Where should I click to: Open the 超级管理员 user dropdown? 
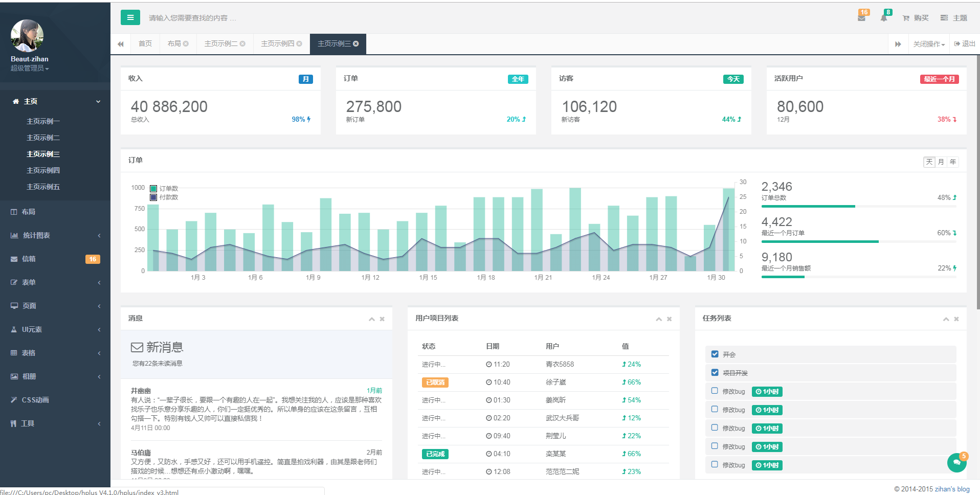click(x=30, y=69)
